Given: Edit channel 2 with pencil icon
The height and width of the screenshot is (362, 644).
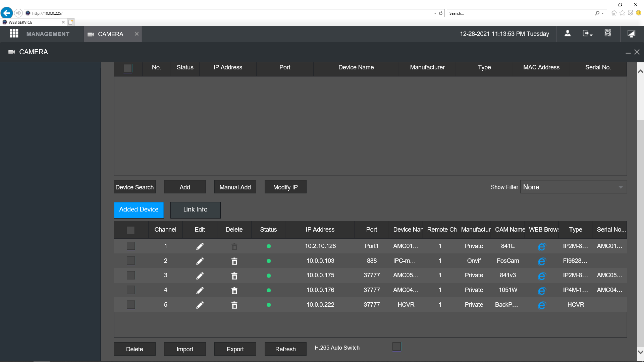Looking at the screenshot, I should point(200,261).
